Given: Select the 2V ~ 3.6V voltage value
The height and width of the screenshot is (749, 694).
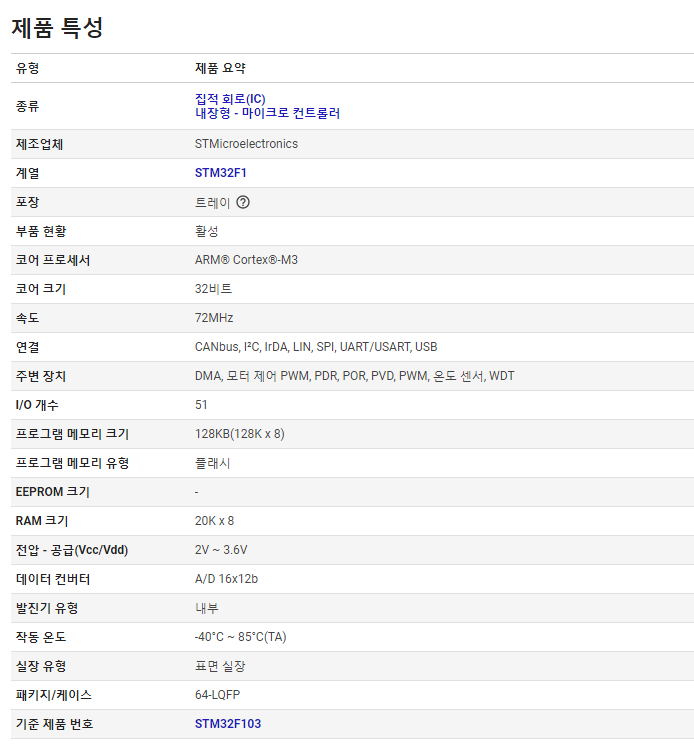Looking at the screenshot, I should click(x=221, y=550).
